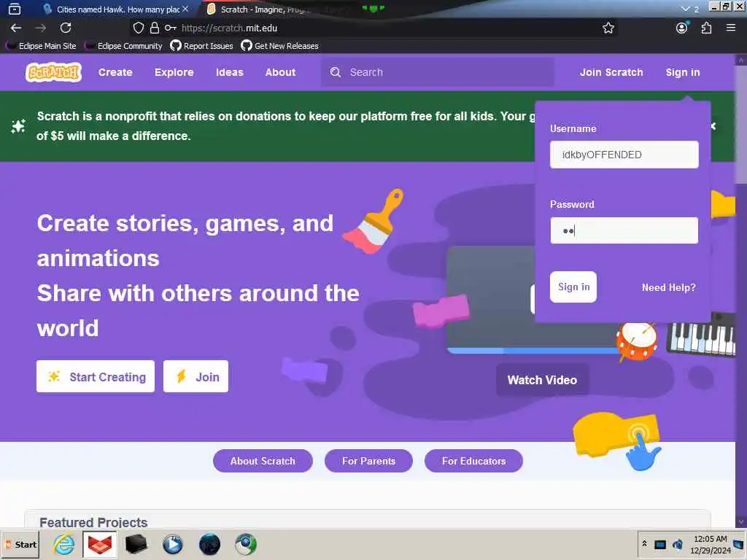Open the Report Issues bookmark
This screenshot has width=747, height=560.
click(x=202, y=46)
